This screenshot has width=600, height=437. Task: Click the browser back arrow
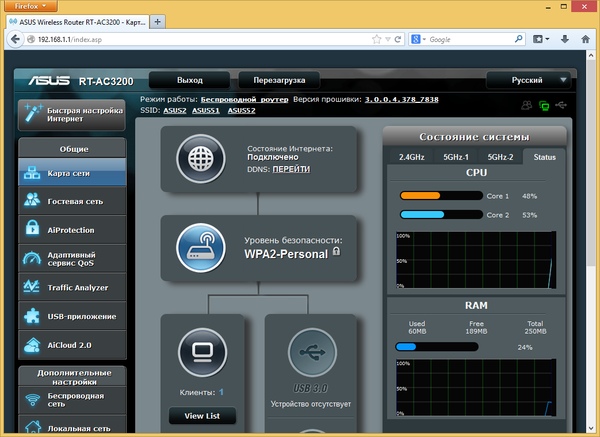15,39
